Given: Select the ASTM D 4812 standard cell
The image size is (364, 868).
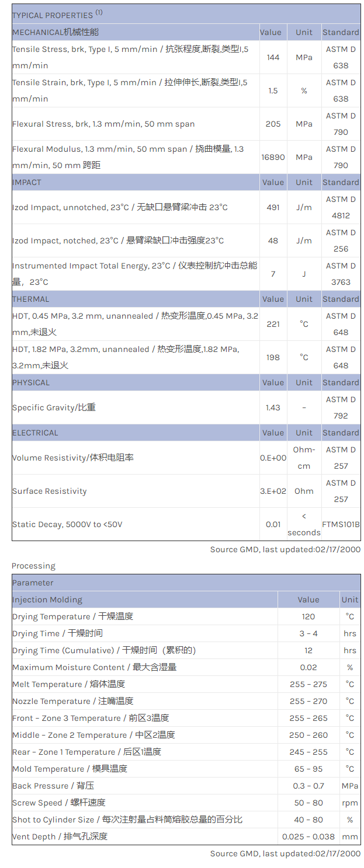Looking at the screenshot, I should click(341, 207).
